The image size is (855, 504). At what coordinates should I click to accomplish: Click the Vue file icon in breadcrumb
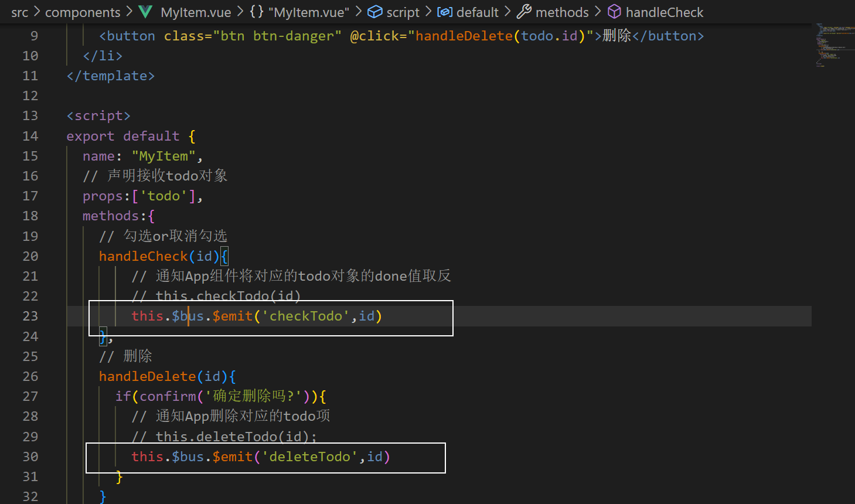[146, 12]
